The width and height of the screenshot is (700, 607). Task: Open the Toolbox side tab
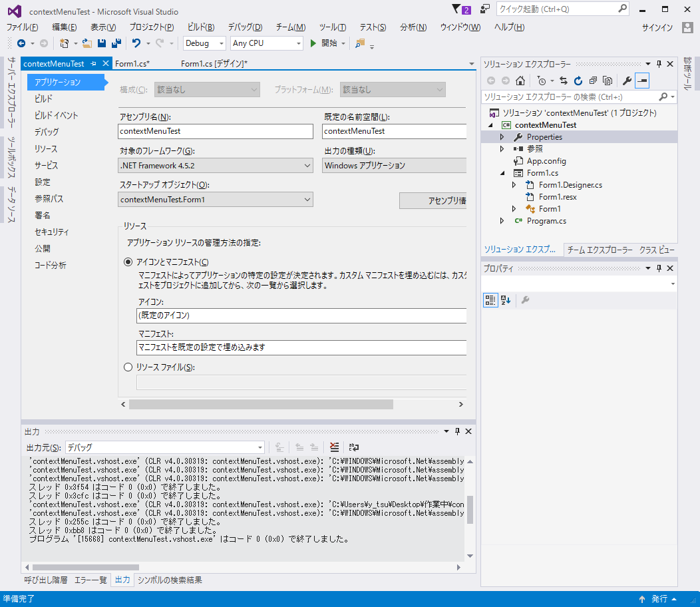click(x=11, y=157)
